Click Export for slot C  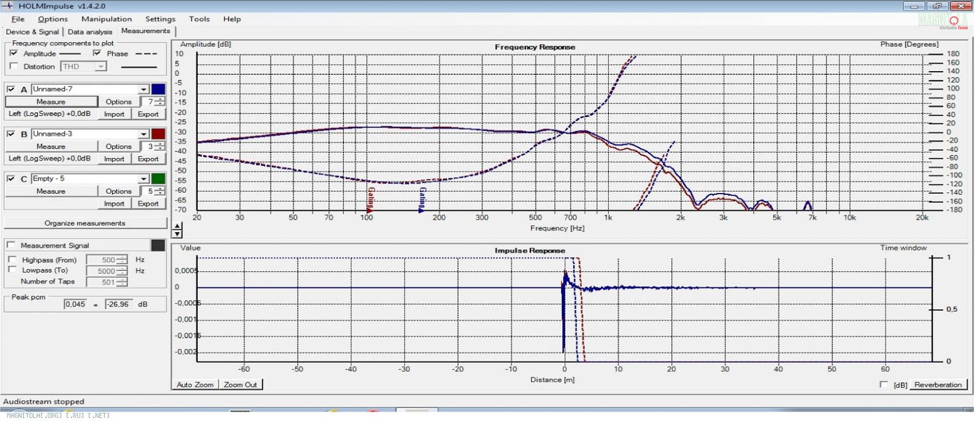[x=148, y=203]
